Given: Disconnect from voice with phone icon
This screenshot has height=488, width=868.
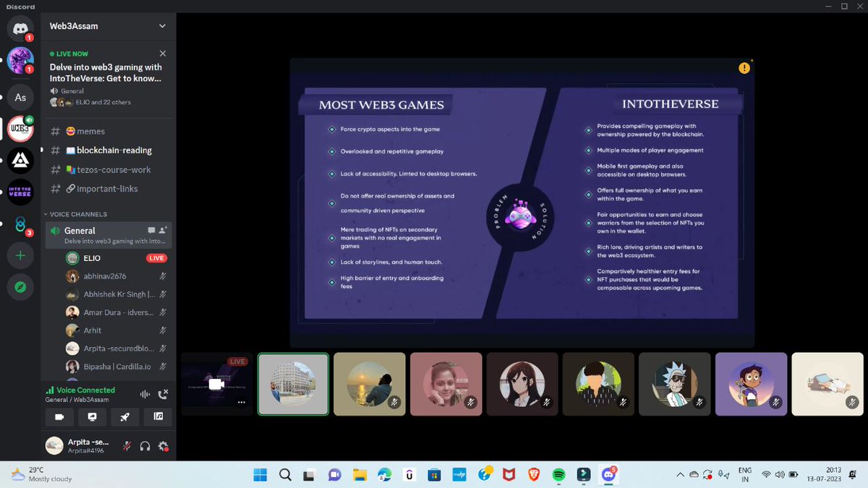Looking at the screenshot, I should [x=163, y=394].
